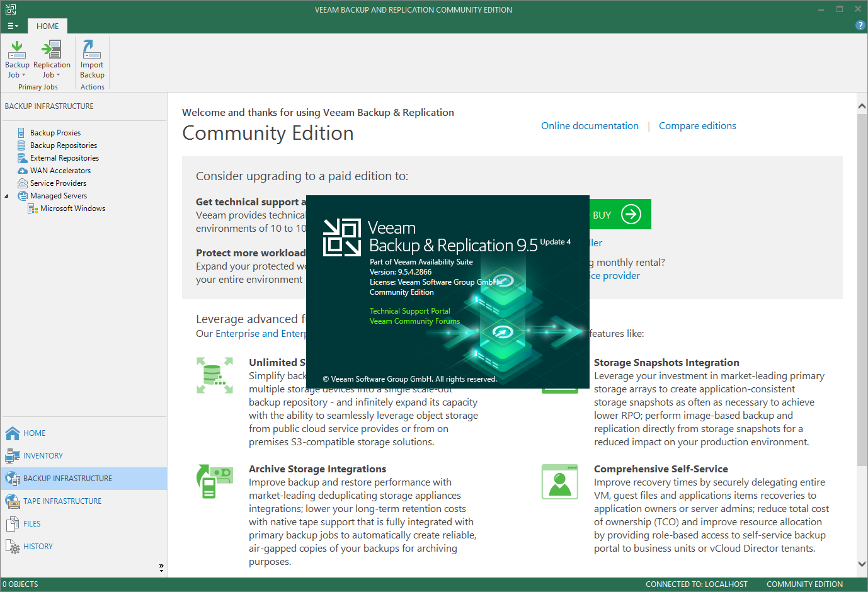Click the Compare editions link

pyautogui.click(x=697, y=126)
